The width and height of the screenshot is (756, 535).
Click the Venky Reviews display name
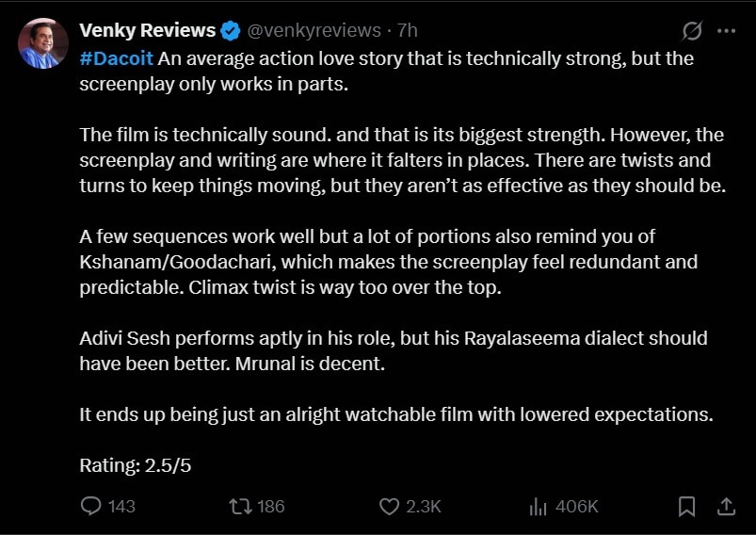147,31
